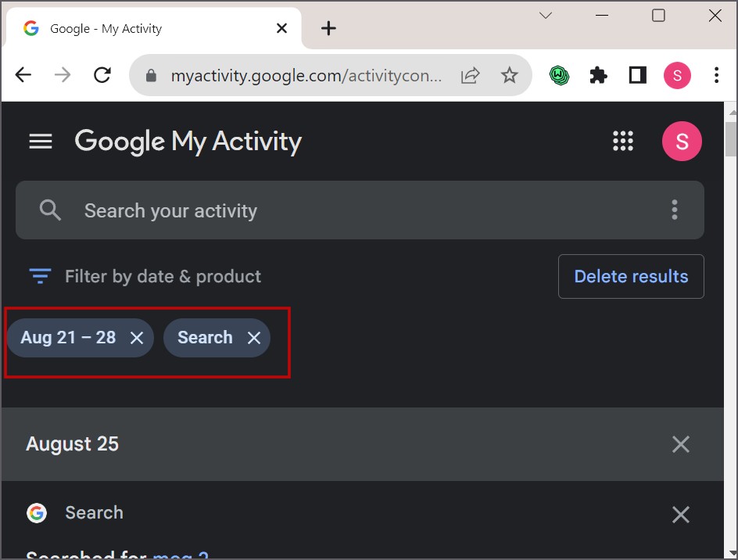This screenshot has height=560, width=738.
Task: Maximize the browser window
Action: click(x=658, y=16)
